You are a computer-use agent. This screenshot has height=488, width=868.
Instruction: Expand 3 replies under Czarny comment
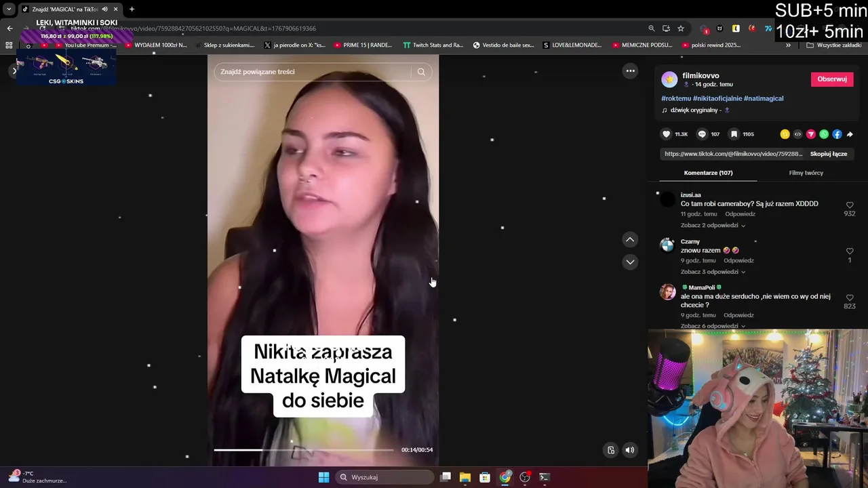tap(713, 272)
